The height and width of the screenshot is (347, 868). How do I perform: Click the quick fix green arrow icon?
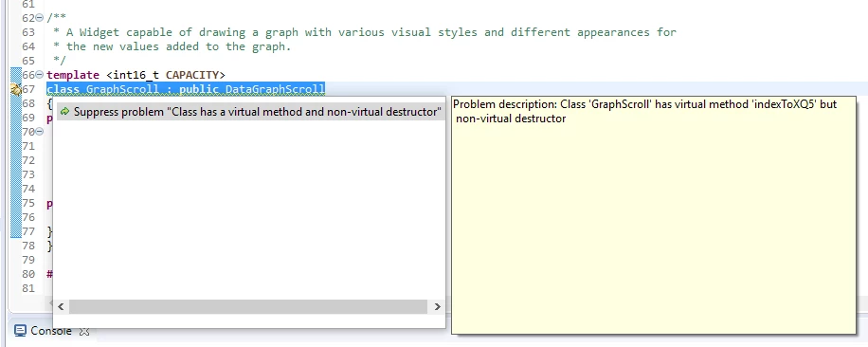(64, 112)
